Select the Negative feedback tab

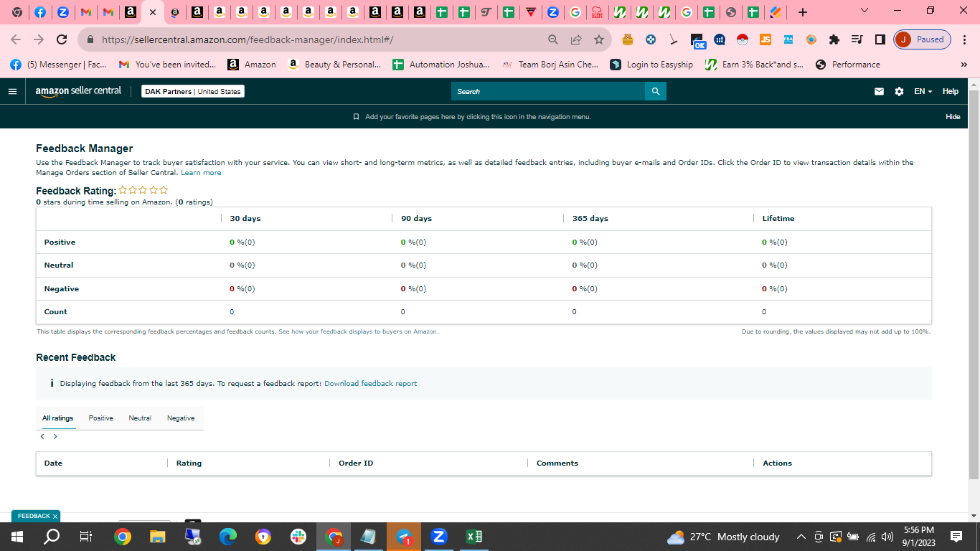coord(181,418)
